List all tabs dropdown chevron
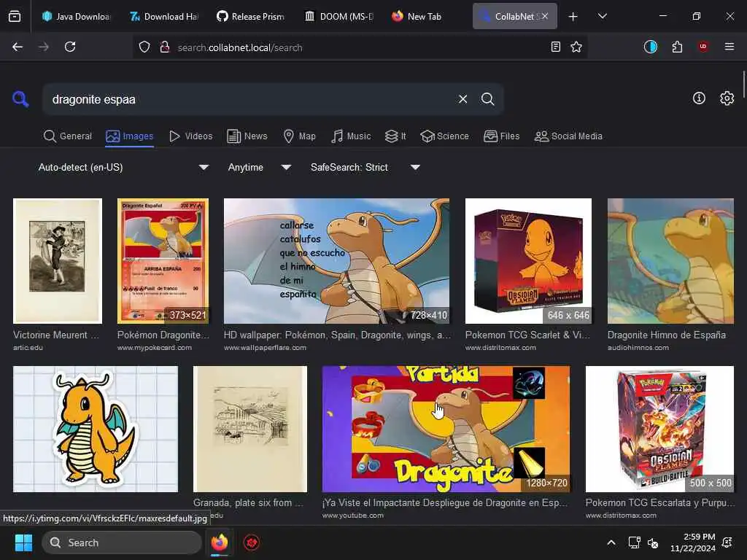This screenshot has height=560, width=747. (x=602, y=16)
